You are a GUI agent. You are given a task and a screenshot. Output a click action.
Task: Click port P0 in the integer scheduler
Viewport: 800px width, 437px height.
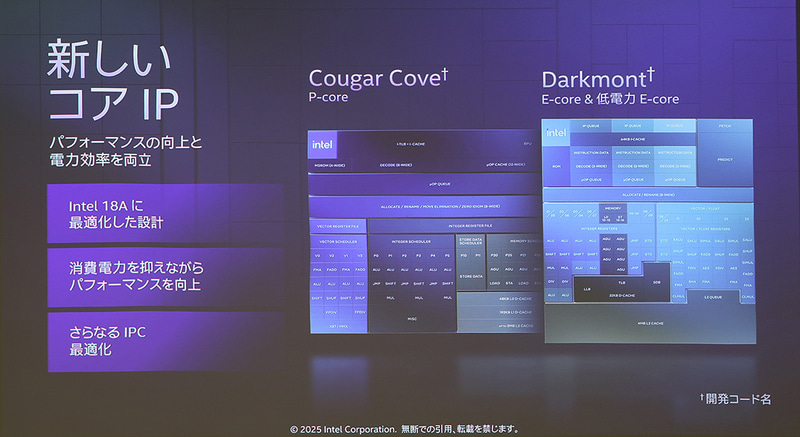[x=376, y=255]
